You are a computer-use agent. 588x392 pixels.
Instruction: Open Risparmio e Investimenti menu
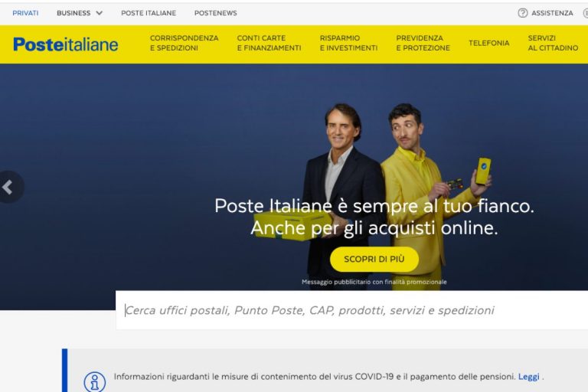click(x=349, y=43)
